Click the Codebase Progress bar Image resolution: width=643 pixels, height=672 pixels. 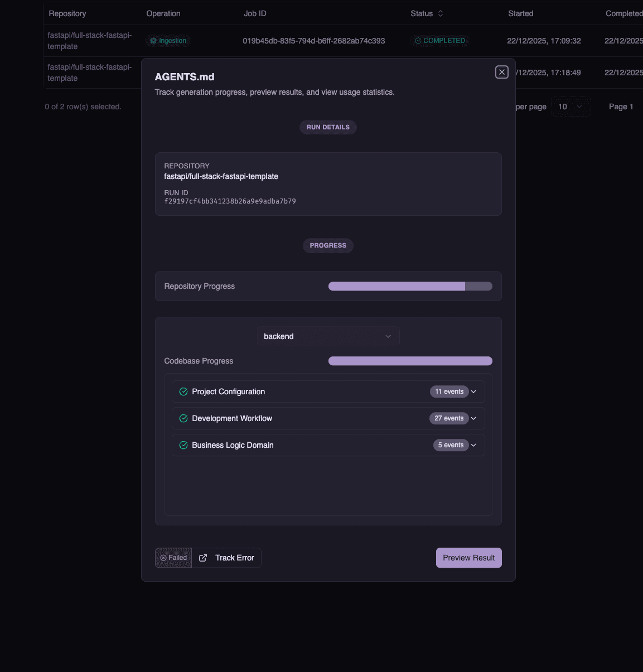(410, 361)
